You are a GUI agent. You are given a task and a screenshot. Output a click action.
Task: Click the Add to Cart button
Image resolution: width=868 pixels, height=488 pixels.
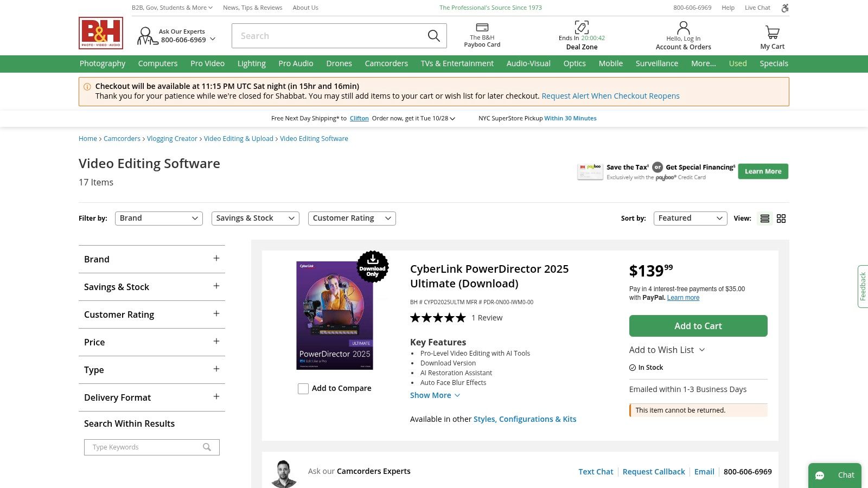click(x=698, y=326)
